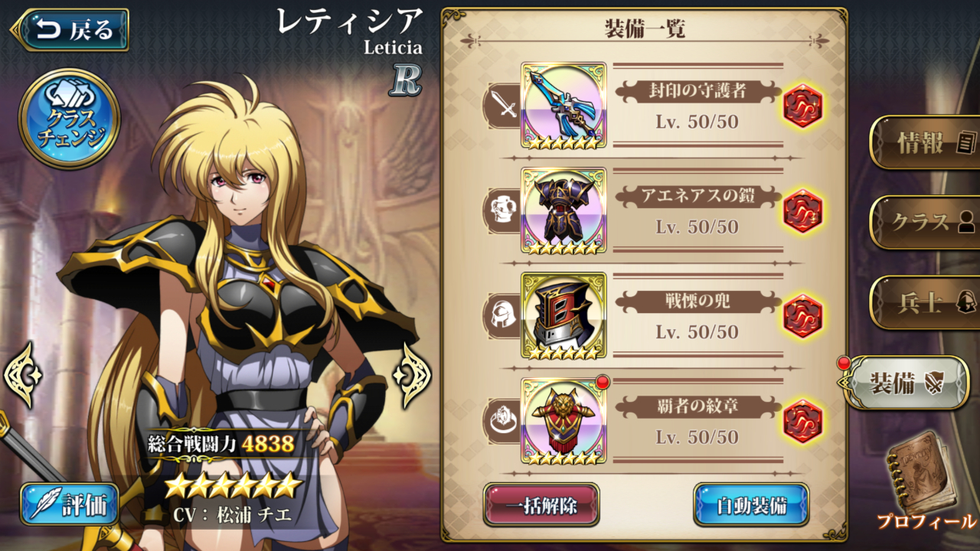Click red enchant gem beside 封印の守護者
This screenshot has width=980, height=551.
pos(802,106)
